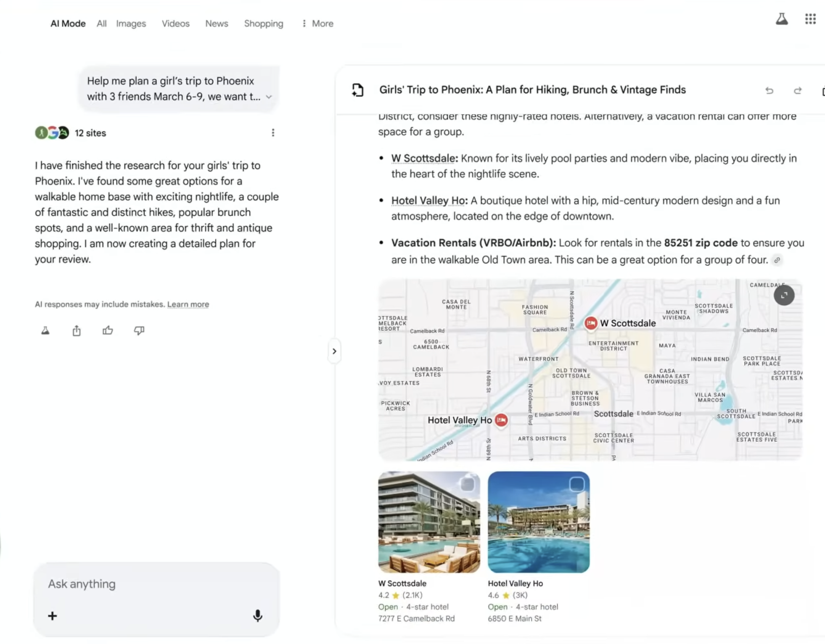The height and width of the screenshot is (644, 825).
Task: Undo the last change in the plan canvas
Action: pos(770,91)
